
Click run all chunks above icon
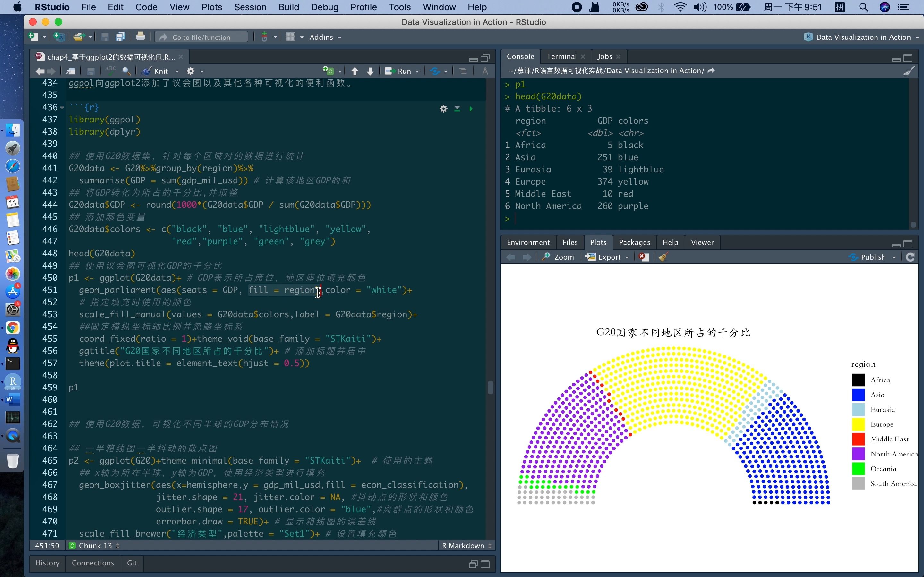pyautogui.click(x=457, y=109)
